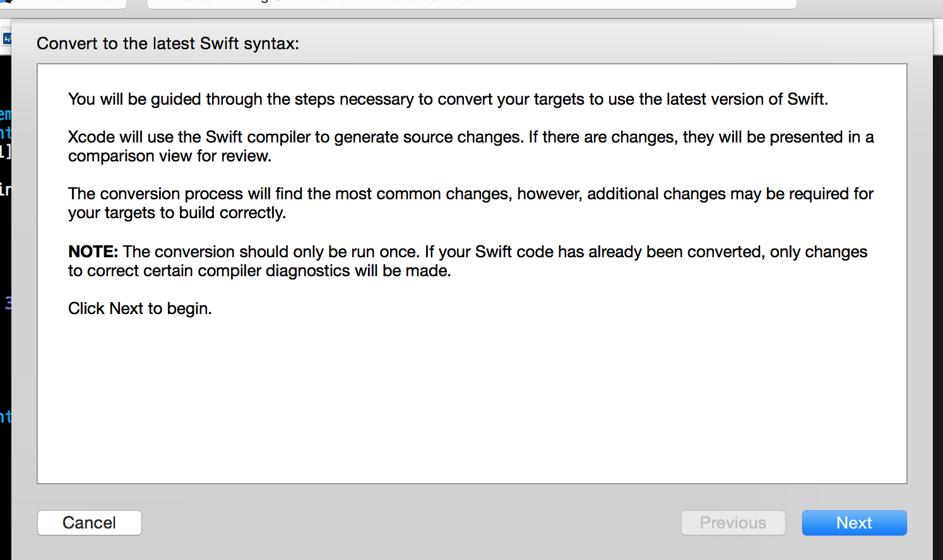Viewport: 943px width, 560px height.
Task: Click the 'comparison view for review' line
Action: [x=170, y=156]
